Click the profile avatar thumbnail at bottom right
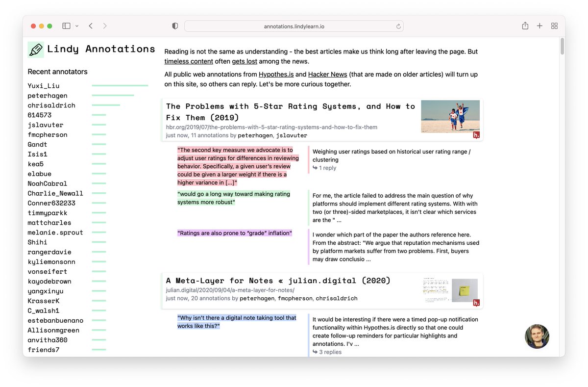Screen dimensions: 588x387 (537, 336)
